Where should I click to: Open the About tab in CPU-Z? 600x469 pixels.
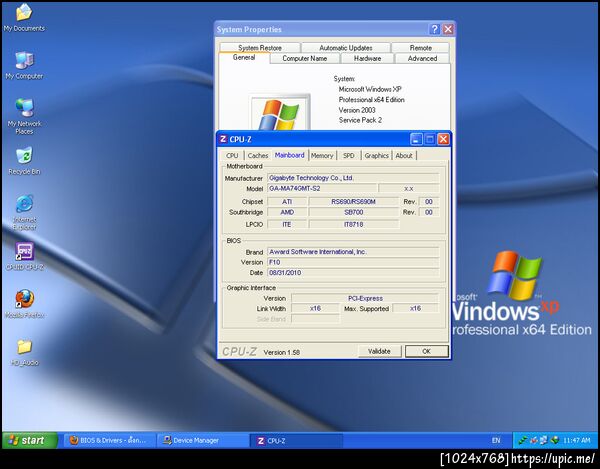click(x=404, y=156)
